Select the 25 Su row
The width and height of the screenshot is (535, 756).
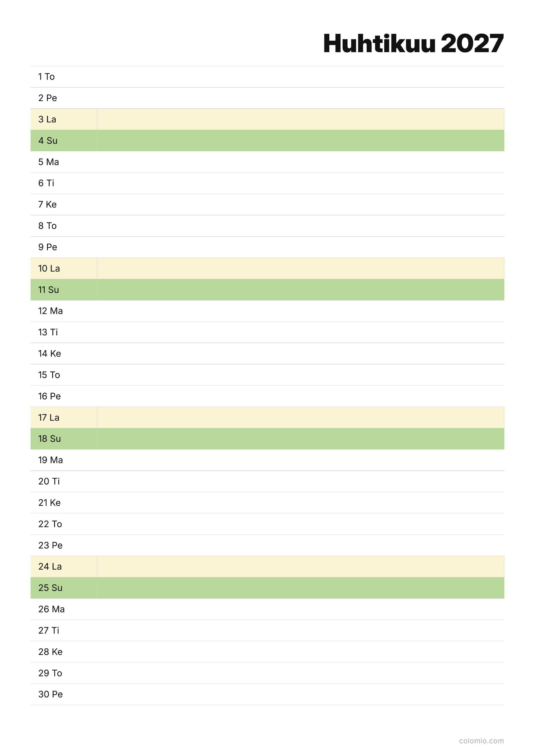pyautogui.click(x=267, y=588)
